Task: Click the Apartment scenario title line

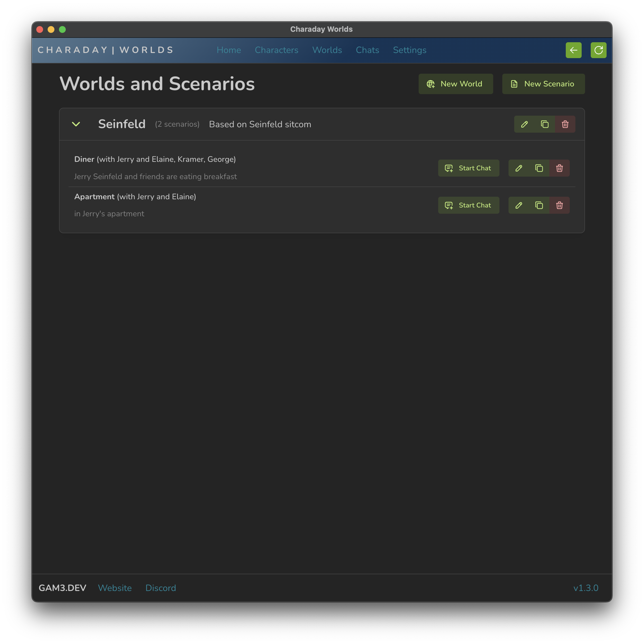Action: pyautogui.click(x=135, y=197)
